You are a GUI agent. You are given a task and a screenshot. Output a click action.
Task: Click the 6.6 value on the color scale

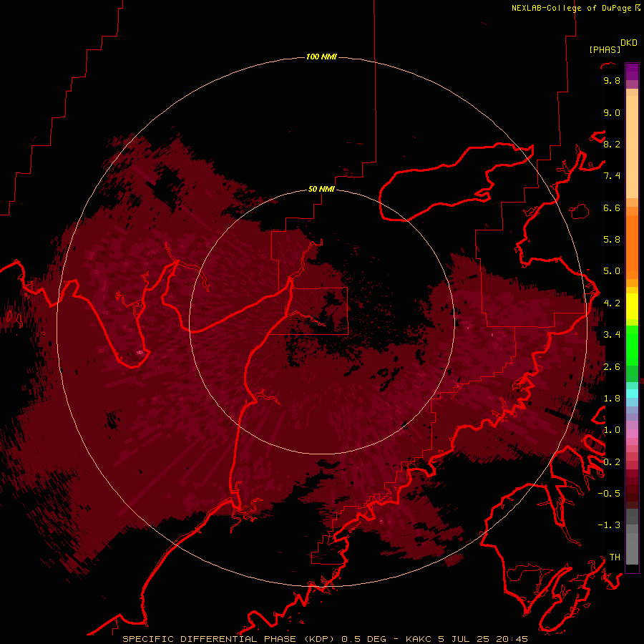612,208
